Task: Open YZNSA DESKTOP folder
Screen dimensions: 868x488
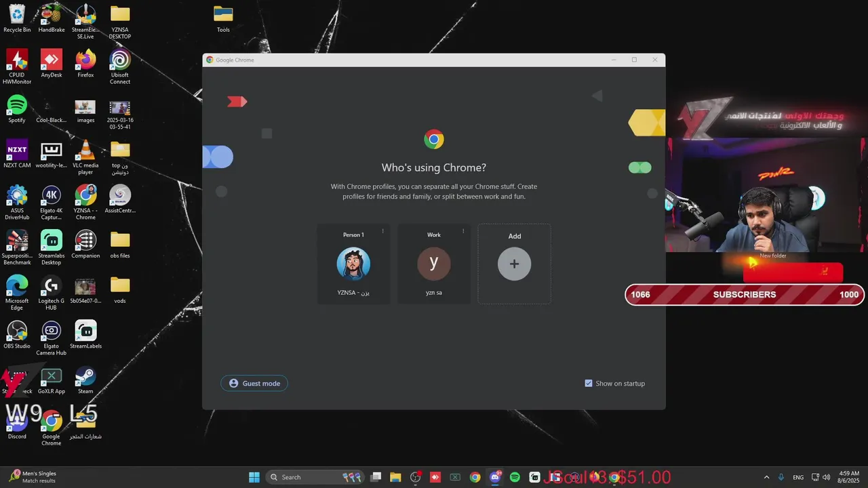Action: pyautogui.click(x=120, y=21)
